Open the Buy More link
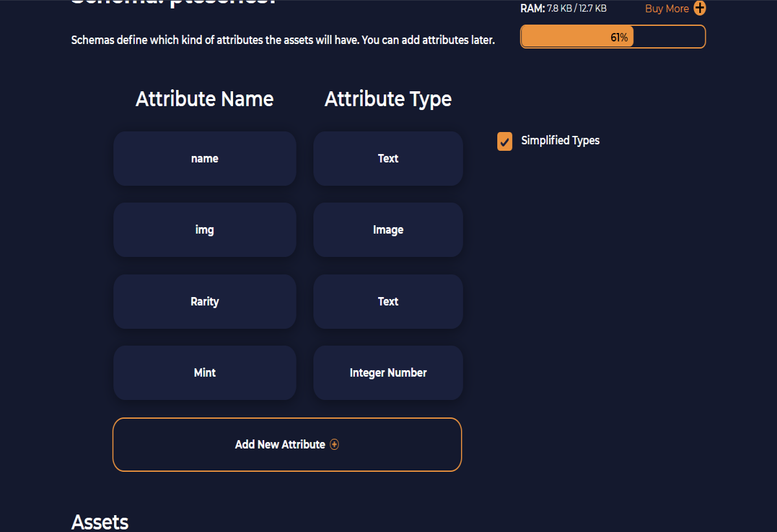The height and width of the screenshot is (532, 777). click(x=667, y=8)
